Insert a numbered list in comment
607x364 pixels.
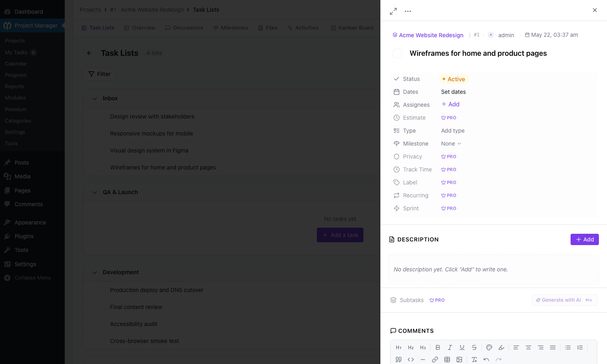[580, 347]
